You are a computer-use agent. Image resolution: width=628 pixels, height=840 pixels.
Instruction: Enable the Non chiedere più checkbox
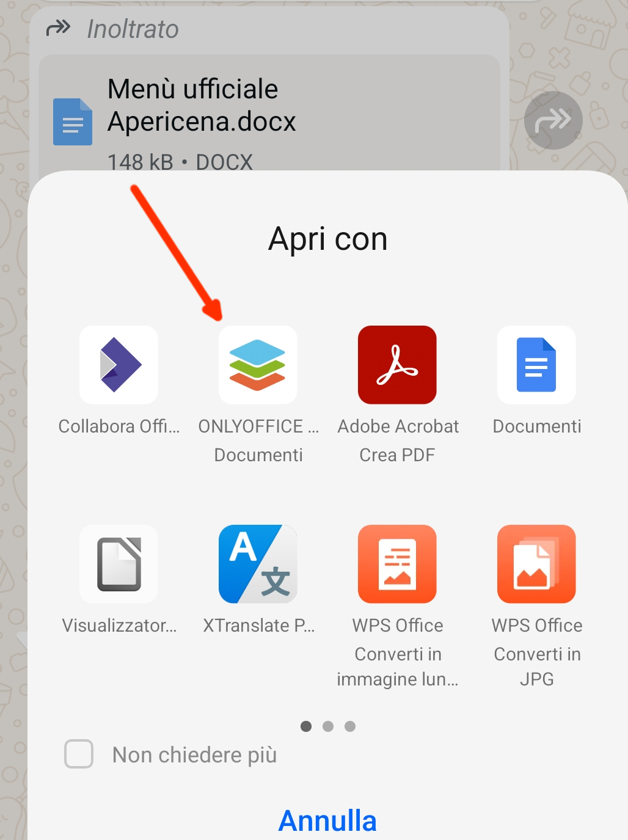[x=79, y=754]
